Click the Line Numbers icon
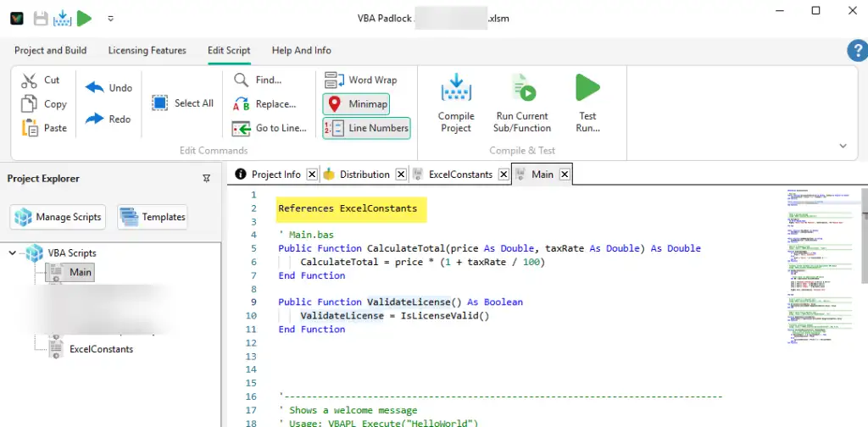The width and height of the screenshot is (868, 427). (334, 128)
